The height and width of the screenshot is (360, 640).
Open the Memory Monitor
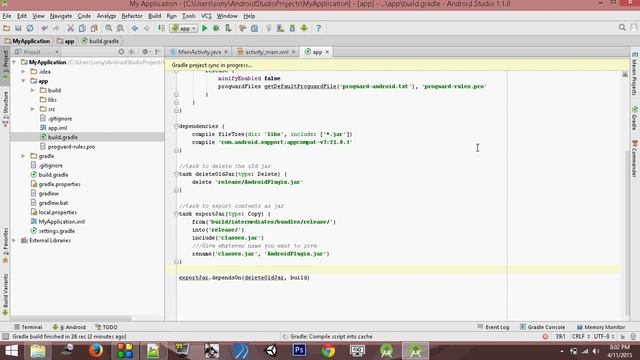pos(601,327)
